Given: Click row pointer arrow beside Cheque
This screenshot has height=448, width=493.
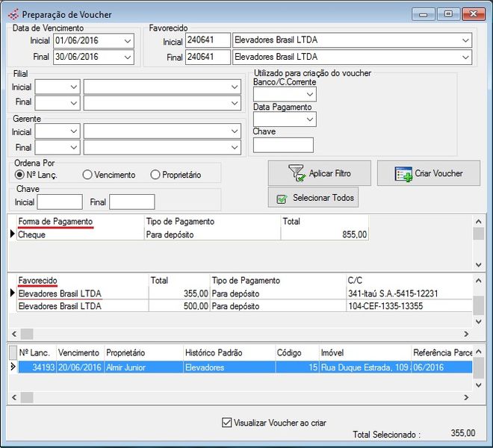Looking at the screenshot, I should click(x=12, y=234).
